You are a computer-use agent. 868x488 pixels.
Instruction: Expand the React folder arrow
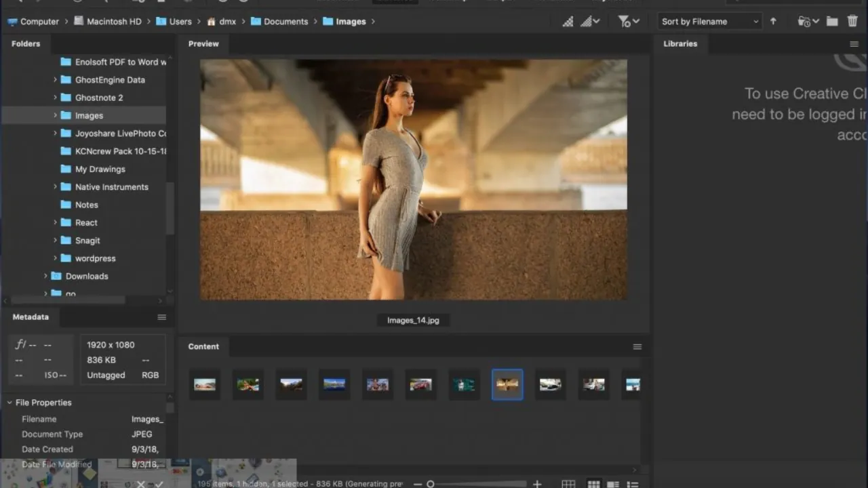coord(56,222)
